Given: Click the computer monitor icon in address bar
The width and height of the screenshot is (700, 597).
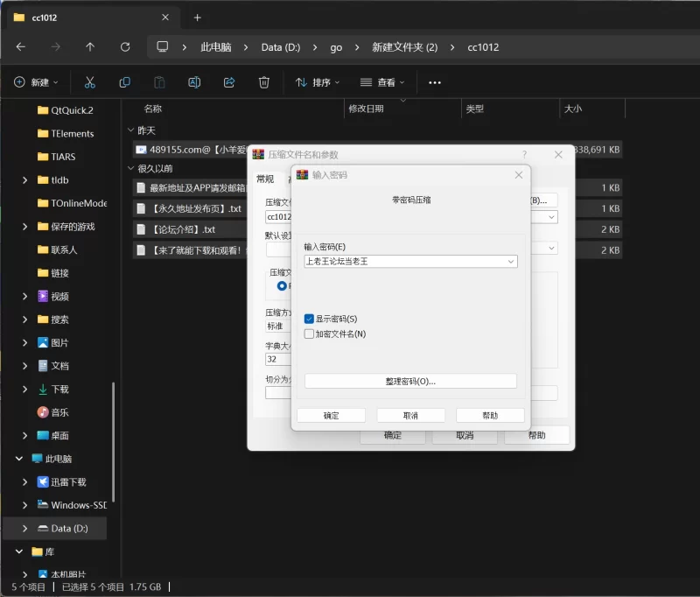Looking at the screenshot, I should [x=163, y=46].
